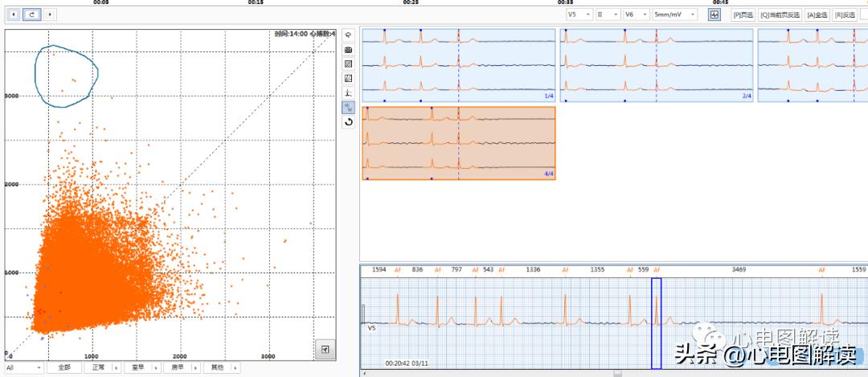Click the export icon on scatter plot
This screenshot has height=377, width=868.
pyautogui.click(x=324, y=349)
